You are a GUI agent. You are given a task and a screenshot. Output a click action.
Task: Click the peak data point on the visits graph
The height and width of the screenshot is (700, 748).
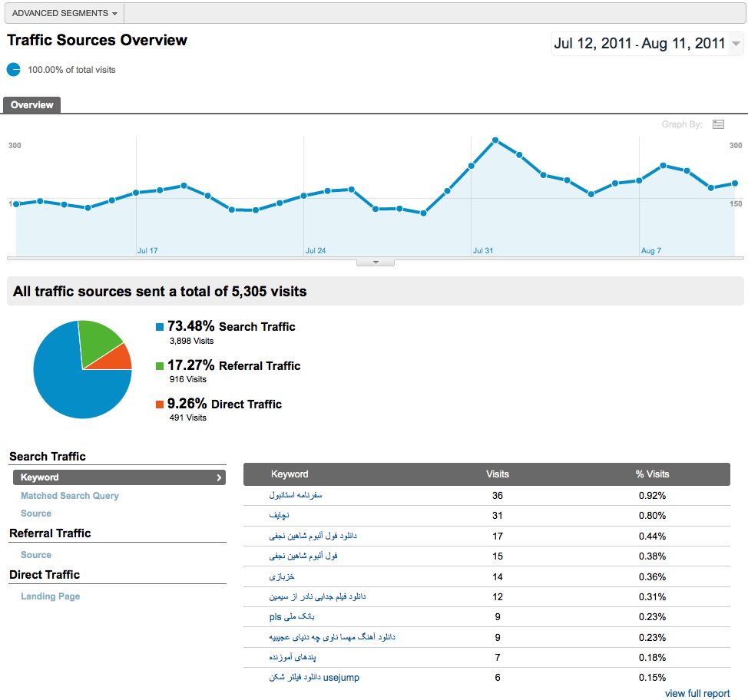tap(495, 140)
